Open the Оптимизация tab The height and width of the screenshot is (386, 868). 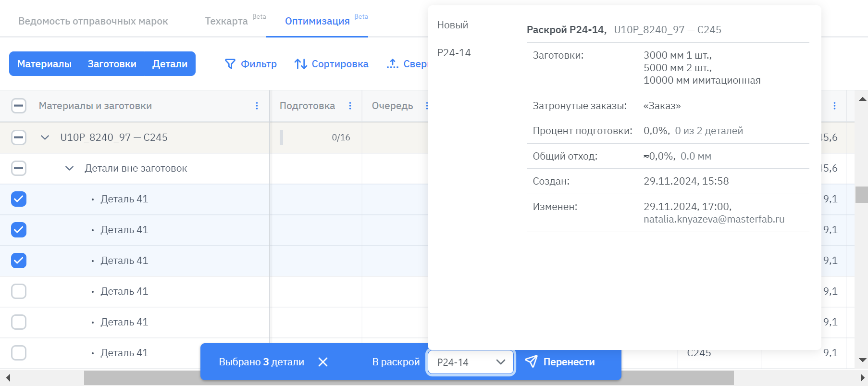(317, 21)
